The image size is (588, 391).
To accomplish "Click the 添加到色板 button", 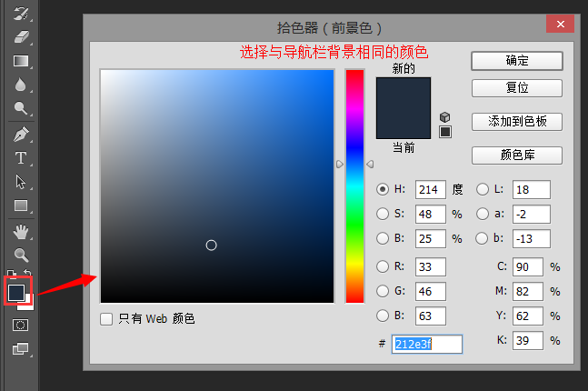I will 516,122.
